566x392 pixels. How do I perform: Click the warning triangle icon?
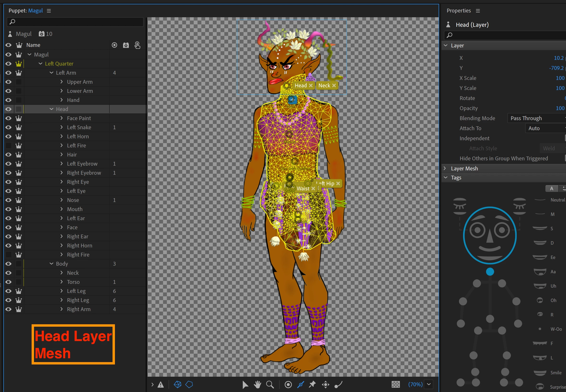(x=161, y=385)
